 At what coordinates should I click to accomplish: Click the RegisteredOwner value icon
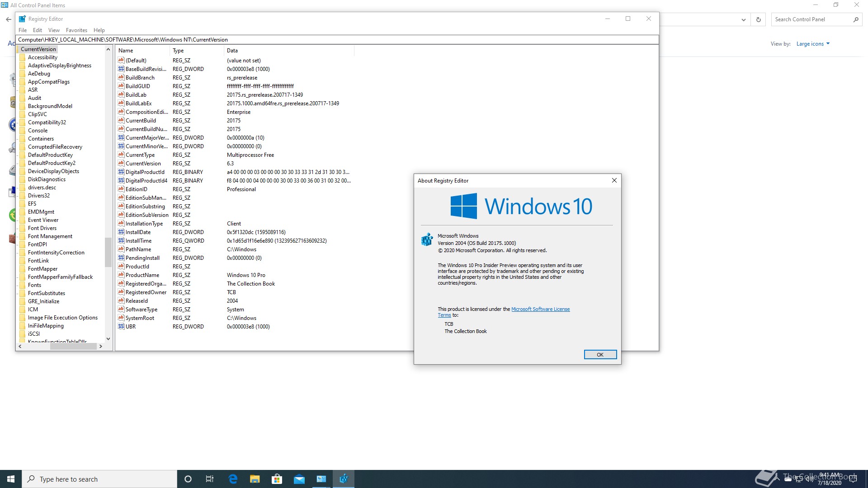pyautogui.click(x=121, y=292)
